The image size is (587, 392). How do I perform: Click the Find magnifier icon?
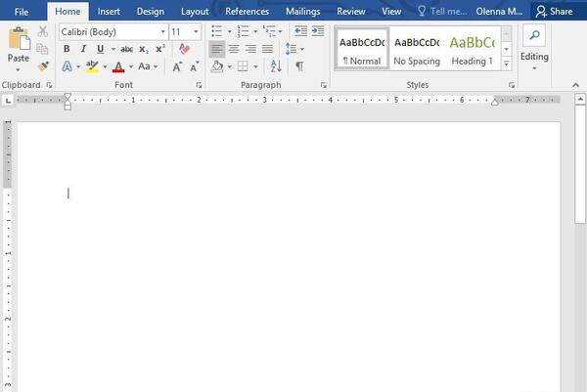[534, 35]
